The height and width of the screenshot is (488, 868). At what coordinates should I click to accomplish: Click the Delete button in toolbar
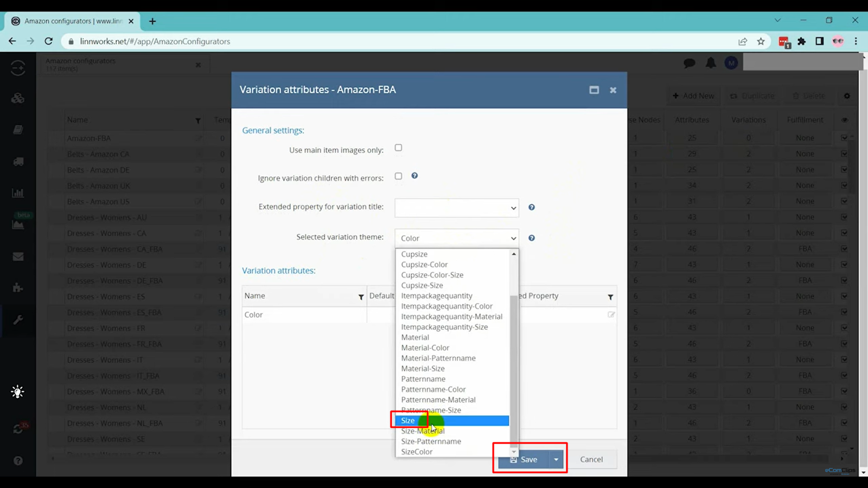[809, 96]
